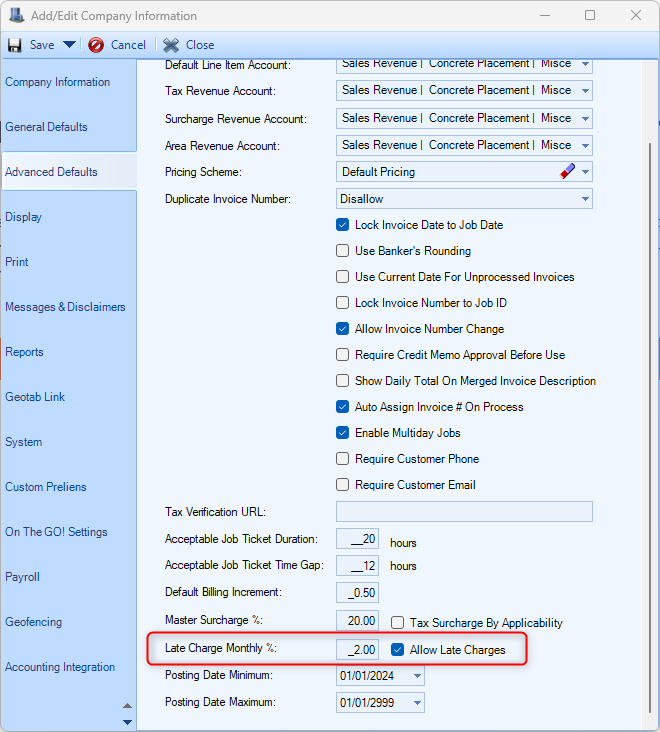Maximize the Add/Edit Company Information window
This screenshot has height=732, width=660.
click(590, 15)
